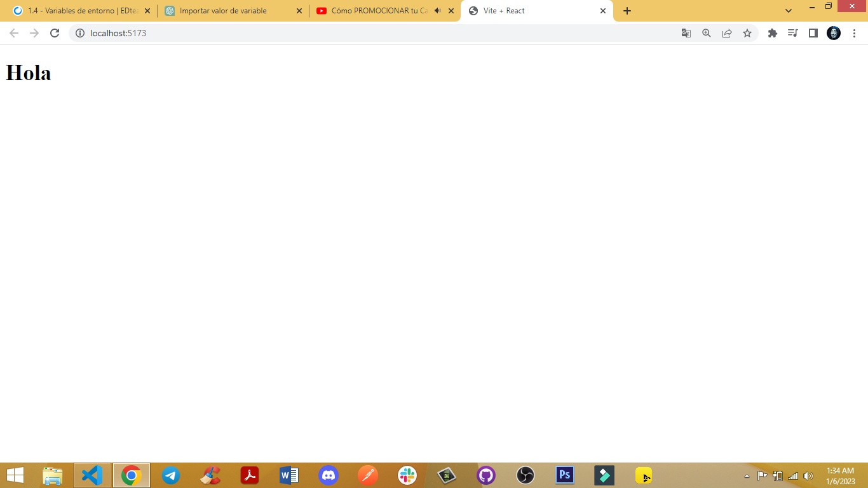This screenshot has height=488, width=868.
Task: Click the Google Translate icon in address bar
Action: pyautogui.click(x=686, y=33)
